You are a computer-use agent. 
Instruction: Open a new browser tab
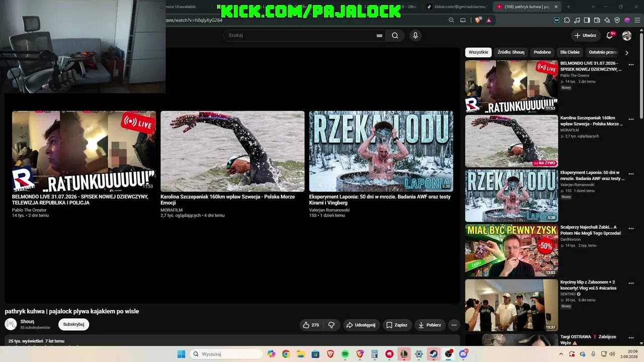coord(569,7)
